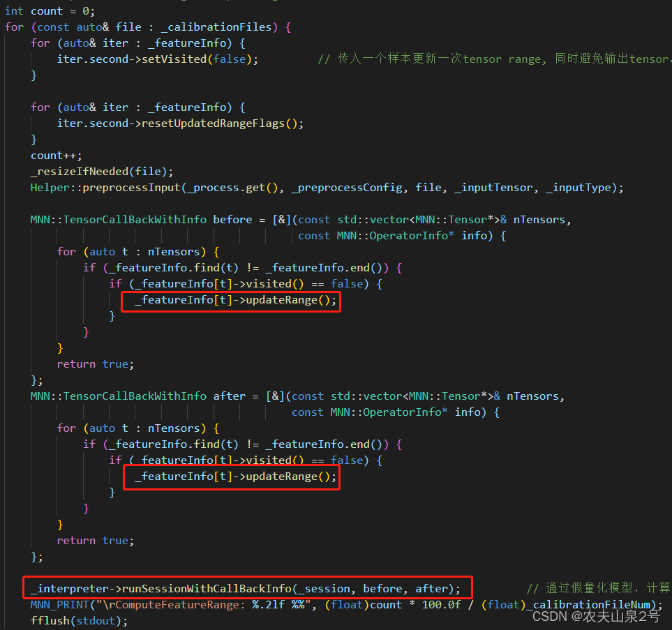This screenshot has width=672, height=630.
Task: Click the 'MNN_PRINT' macro name
Action: pyautogui.click(x=60, y=605)
